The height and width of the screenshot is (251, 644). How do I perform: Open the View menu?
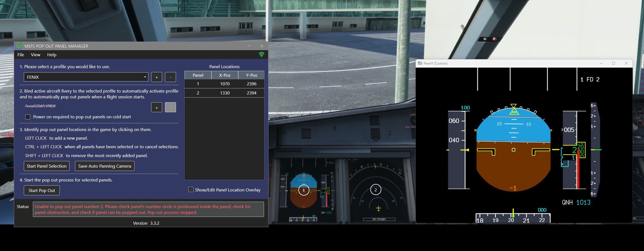coord(35,55)
